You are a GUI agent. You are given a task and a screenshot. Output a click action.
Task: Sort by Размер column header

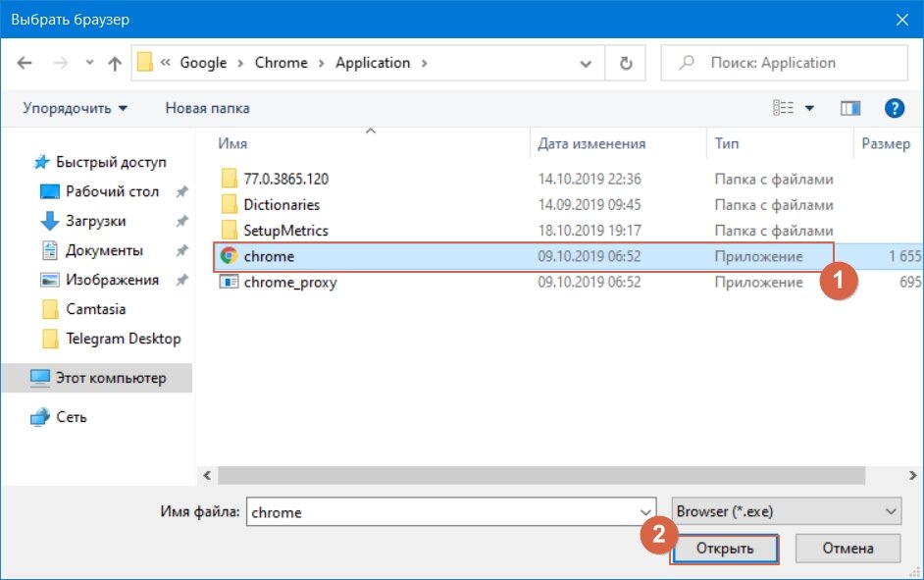[x=885, y=144]
